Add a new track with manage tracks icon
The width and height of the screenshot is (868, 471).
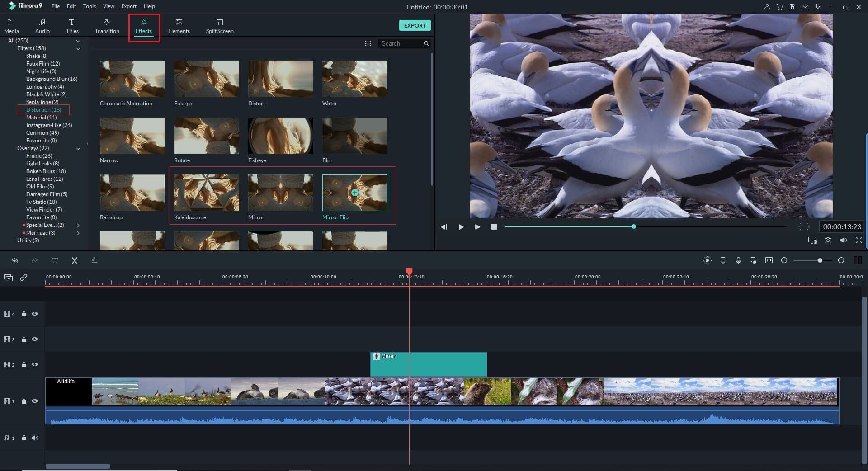[8, 278]
